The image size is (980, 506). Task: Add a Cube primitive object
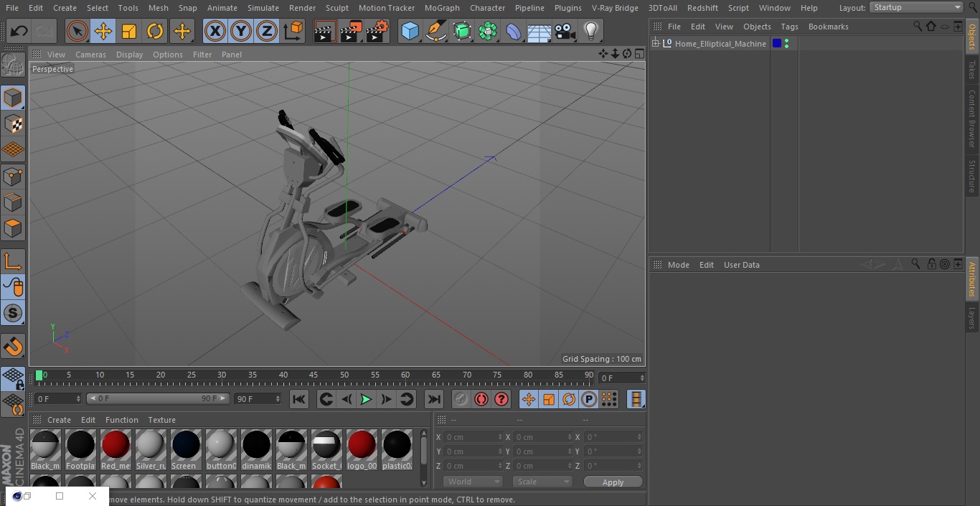(410, 31)
